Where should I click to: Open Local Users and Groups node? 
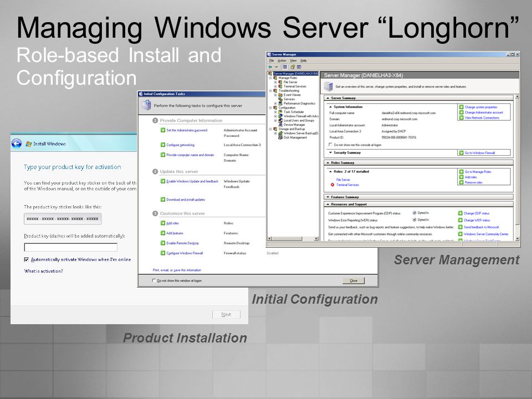(299, 120)
